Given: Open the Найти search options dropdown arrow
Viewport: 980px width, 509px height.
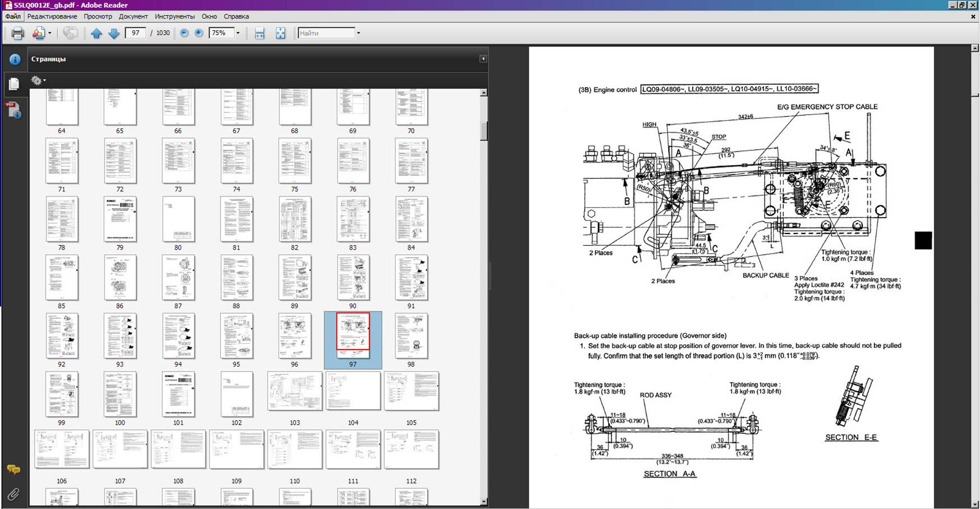Looking at the screenshot, I should 358,33.
